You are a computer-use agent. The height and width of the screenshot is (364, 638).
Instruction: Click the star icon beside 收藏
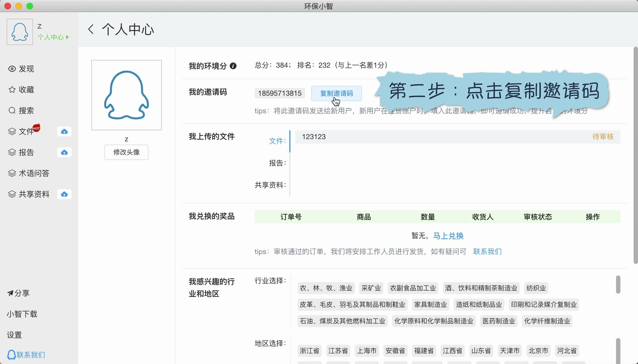click(x=12, y=90)
